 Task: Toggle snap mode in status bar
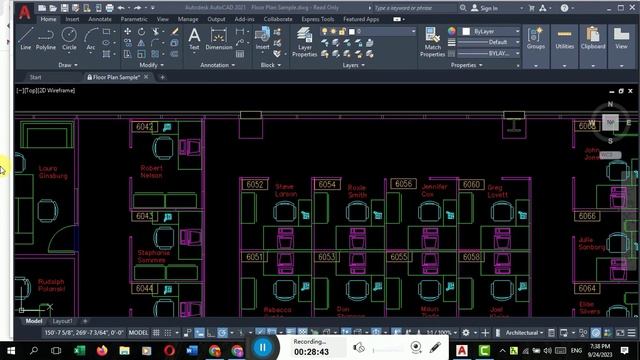point(168,333)
